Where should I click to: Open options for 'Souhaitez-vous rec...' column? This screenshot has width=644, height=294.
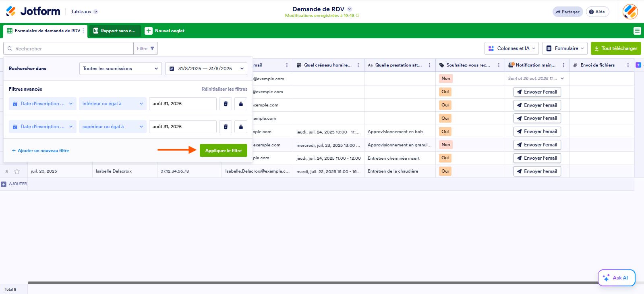(x=499, y=65)
